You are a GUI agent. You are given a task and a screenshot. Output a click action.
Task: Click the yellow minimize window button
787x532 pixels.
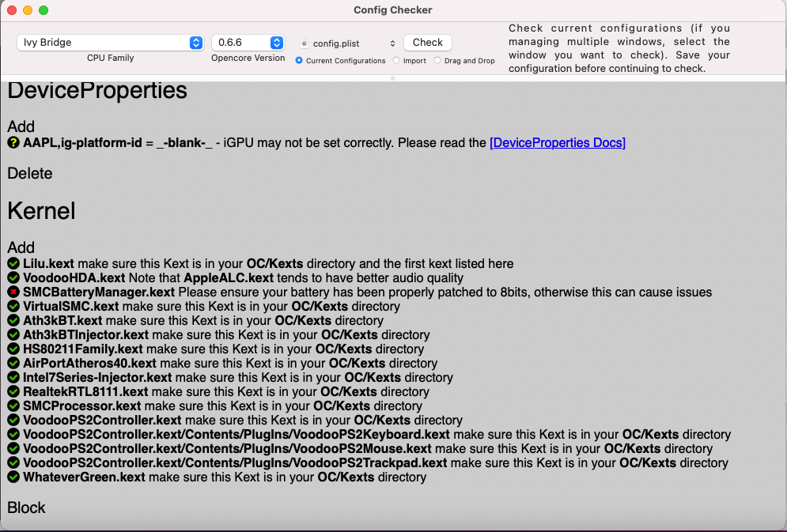(x=28, y=10)
